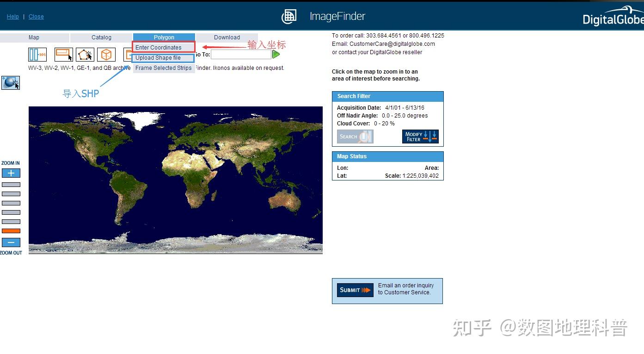Select the rectangle area selection tool
The image size is (644, 354).
pyautogui.click(x=63, y=54)
